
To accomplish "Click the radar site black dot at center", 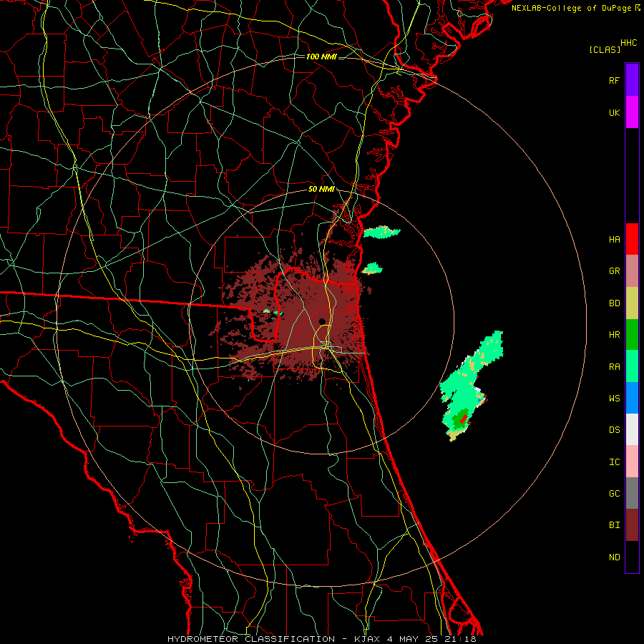I will (322, 321).
